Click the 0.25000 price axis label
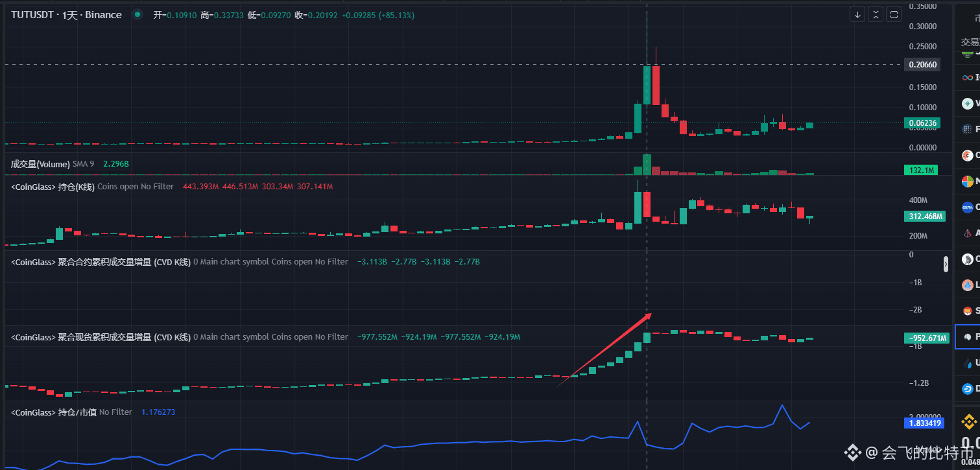 (x=923, y=47)
